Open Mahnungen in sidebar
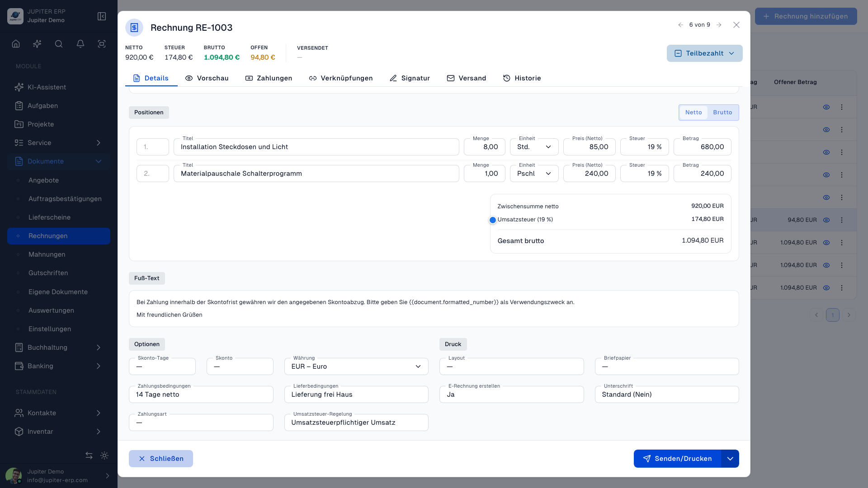Viewport: 868px width, 488px height. 59,254
